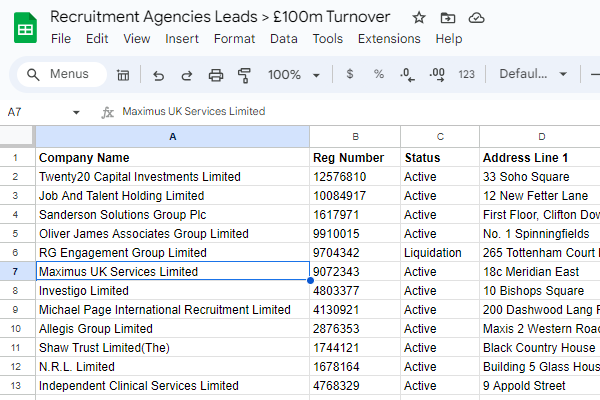Select reg number cell 12576810
Viewport: 600px width, 400px height.
[x=355, y=176]
